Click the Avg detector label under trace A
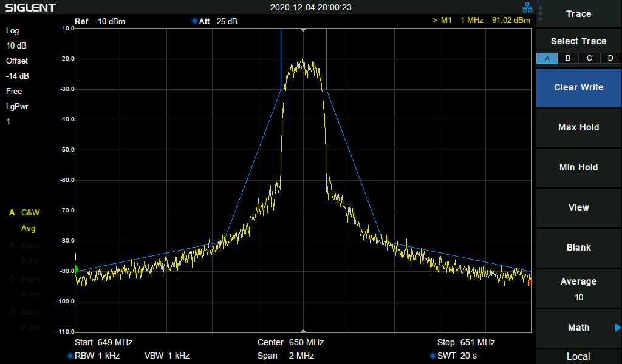Viewport: 622px width, 364px height. click(28, 229)
